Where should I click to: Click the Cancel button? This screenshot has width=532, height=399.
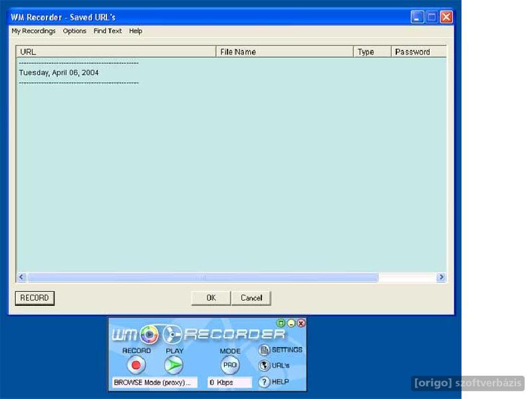tap(251, 298)
